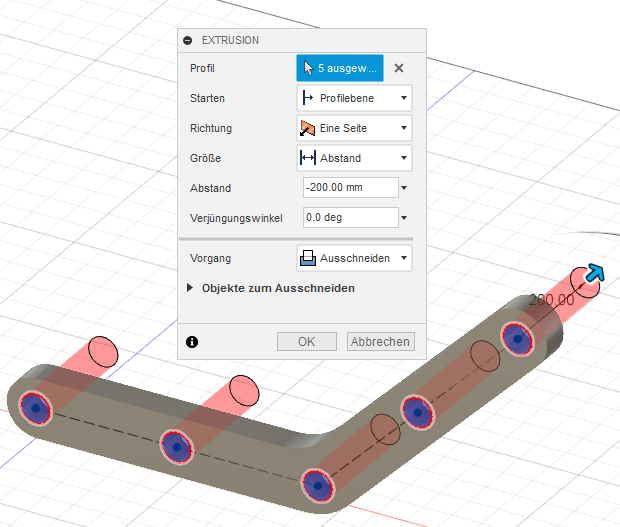620x527 pixels.
Task: Open the Starten dropdown set to Profilebene
Action: (x=354, y=98)
